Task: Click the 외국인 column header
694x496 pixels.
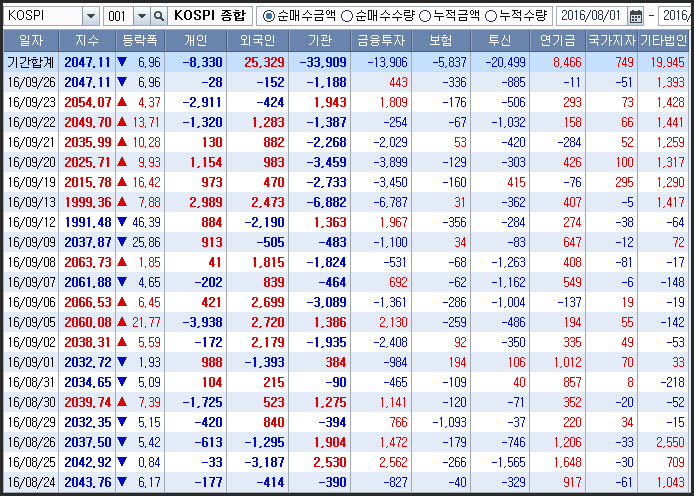Action: tap(258, 41)
